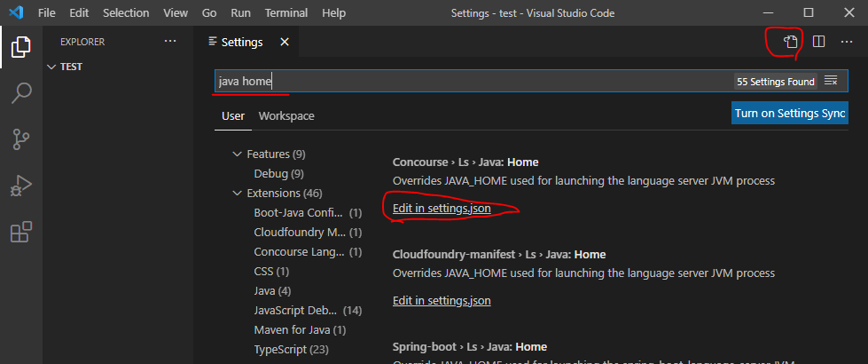The image size is (868, 364).
Task: Select JavaScript Deb... (14) category
Action: click(308, 310)
